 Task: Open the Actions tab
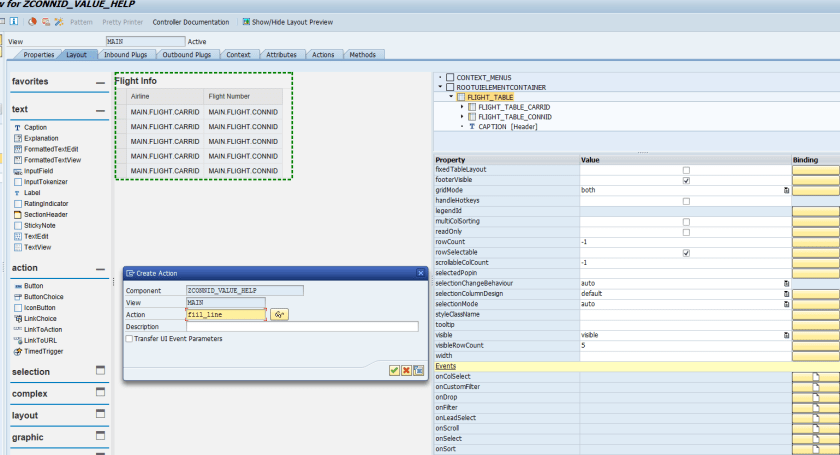coord(322,55)
